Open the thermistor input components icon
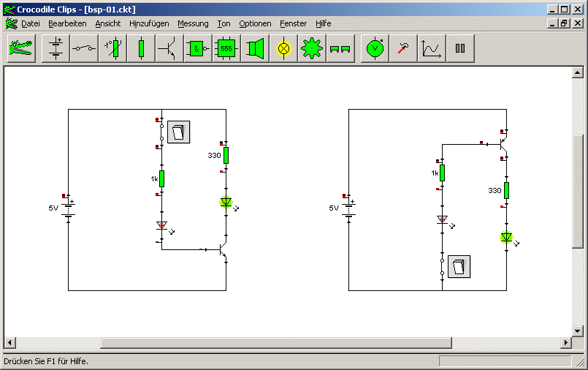The width and height of the screenshot is (588, 370). (113, 48)
